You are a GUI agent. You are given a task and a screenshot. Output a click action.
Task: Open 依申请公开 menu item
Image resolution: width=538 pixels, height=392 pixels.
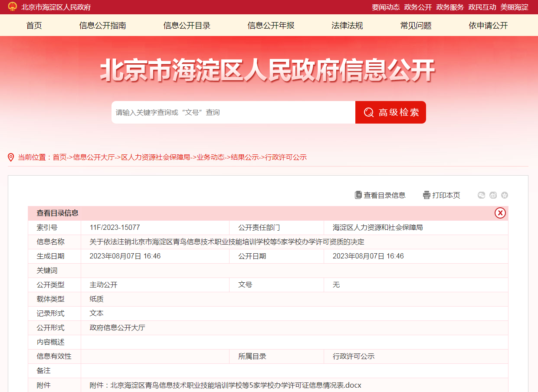click(488, 26)
